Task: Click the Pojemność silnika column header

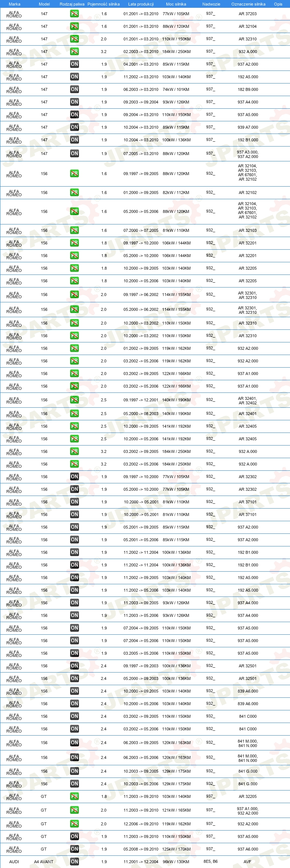Action: click(103, 4)
